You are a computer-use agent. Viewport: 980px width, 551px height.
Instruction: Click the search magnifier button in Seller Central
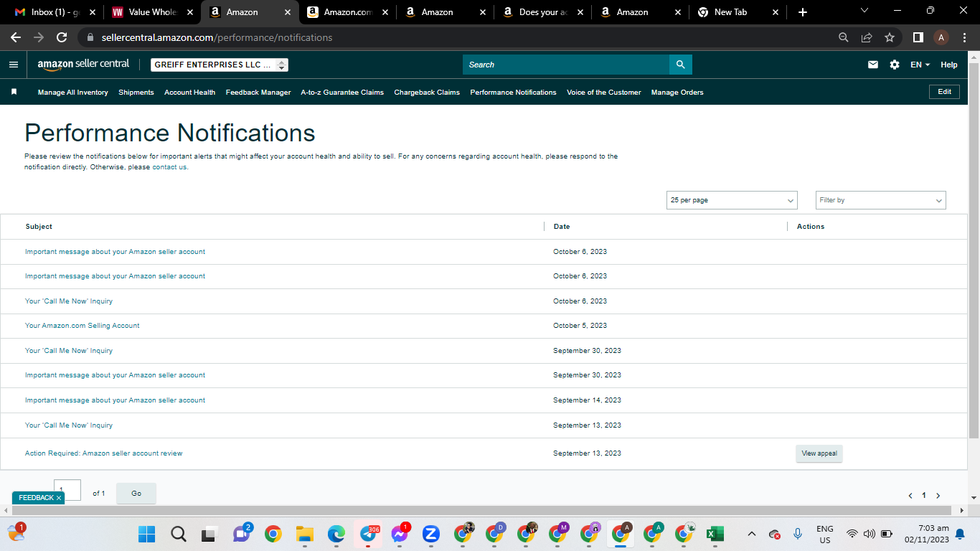(x=681, y=65)
